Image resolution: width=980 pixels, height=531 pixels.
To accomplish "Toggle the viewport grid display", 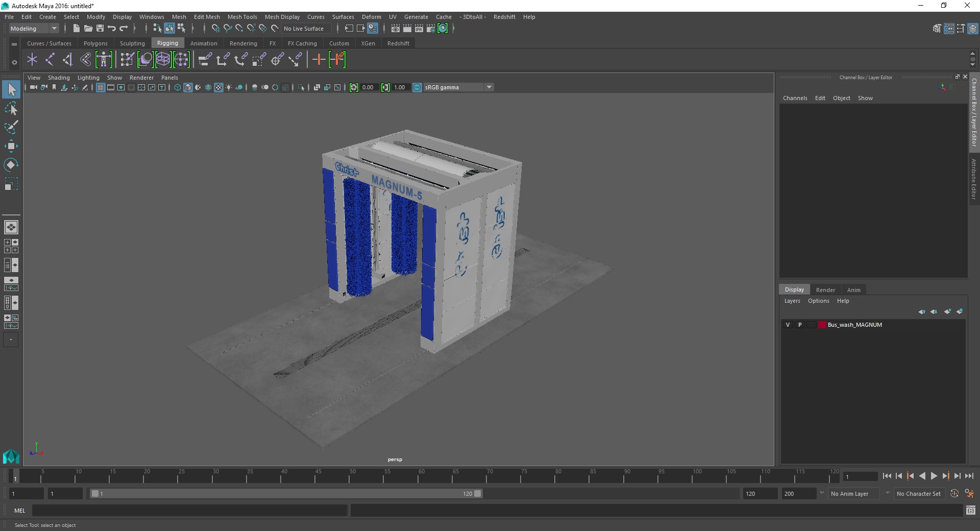I will (101, 87).
